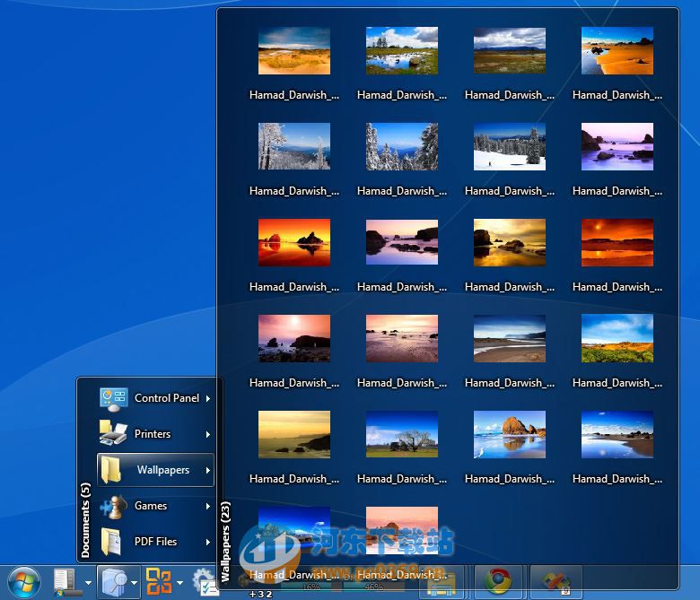The width and height of the screenshot is (700, 600).
Task: Expand the Printers submenu arrow
Action: (x=208, y=434)
